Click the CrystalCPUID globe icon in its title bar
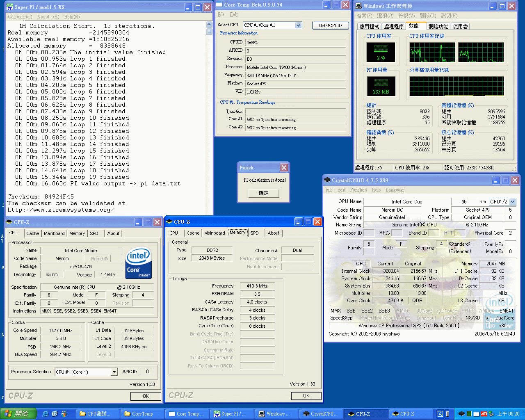 [x=327, y=180]
